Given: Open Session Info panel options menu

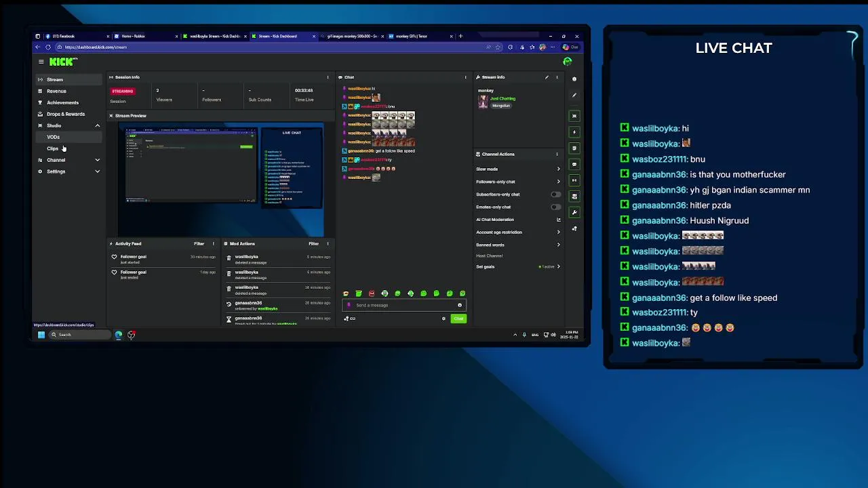Looking at the screenshot, I should [x=328, y=77].
